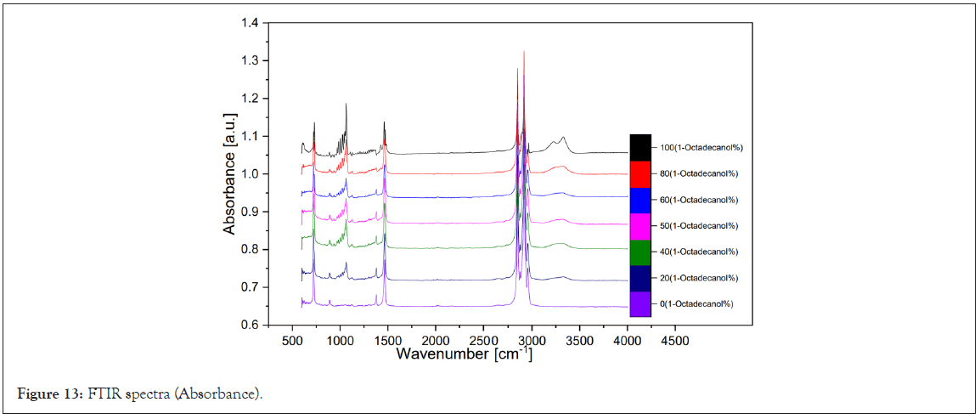Select the 0.6 tick label on the y-axis
The image size is (980, 419).
(x=249, y=325)
